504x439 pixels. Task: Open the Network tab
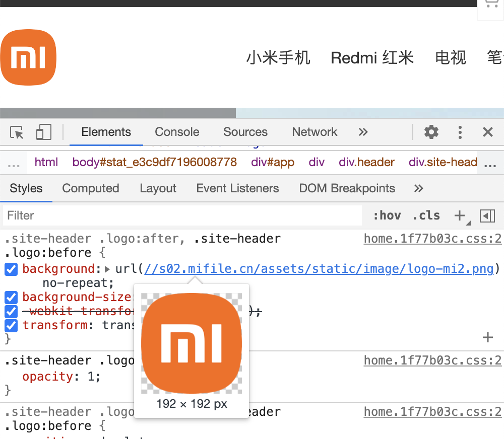[x=314, y=132]
